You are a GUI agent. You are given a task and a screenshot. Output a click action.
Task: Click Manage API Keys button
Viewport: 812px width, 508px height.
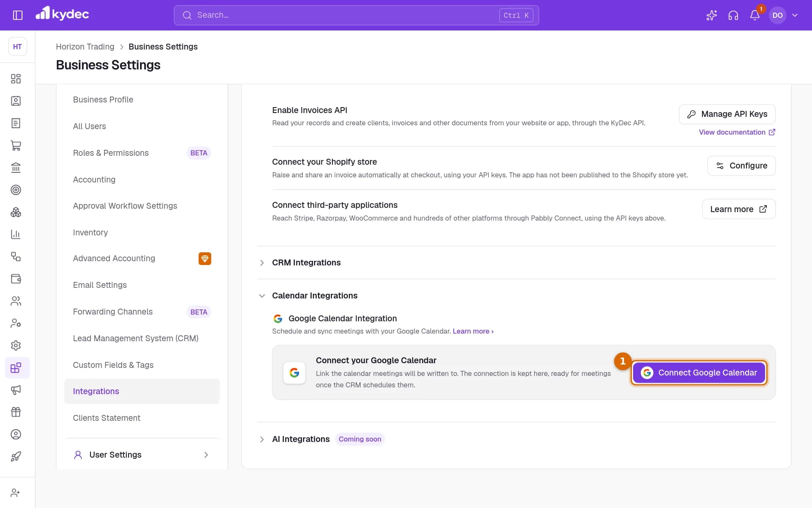click(727, 114)
